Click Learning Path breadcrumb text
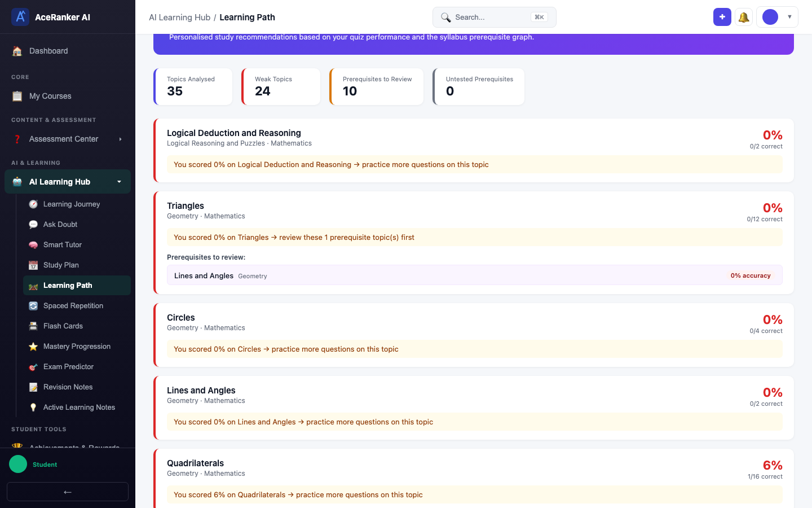 (247, 17)
